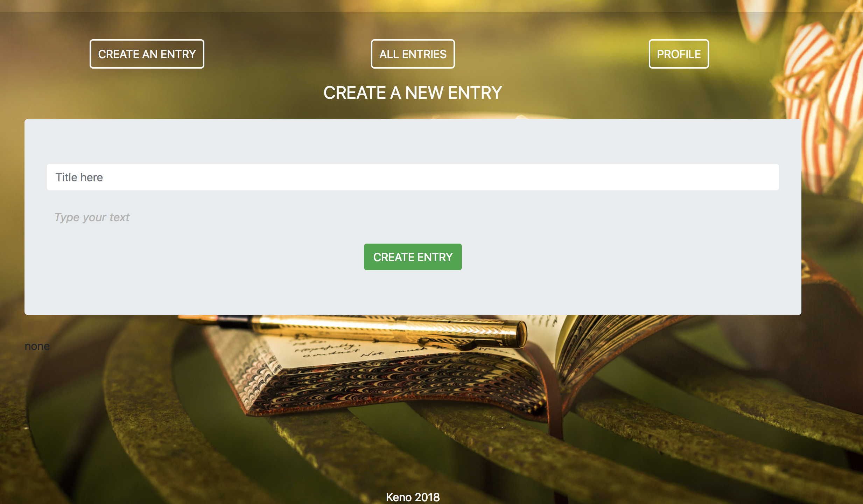Submit with the green Create Entry button
The width and height of the screenshot is (863, 504).
tap(413, 257)
